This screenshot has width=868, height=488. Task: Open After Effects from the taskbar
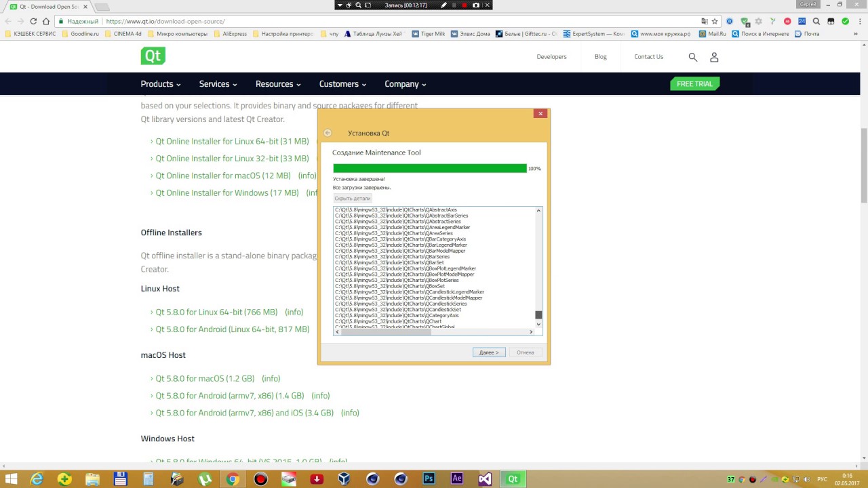[x=456, y=479]
